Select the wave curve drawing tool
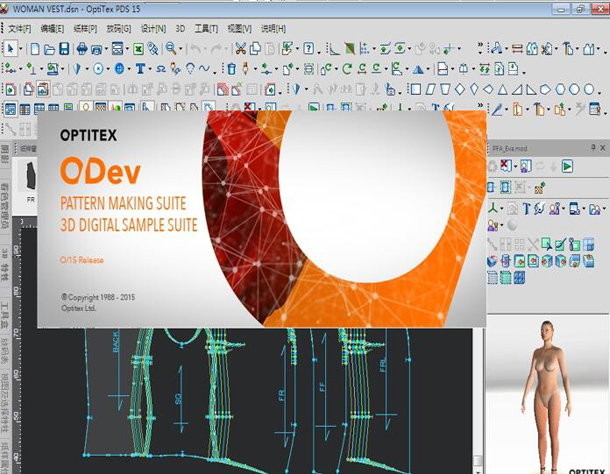The width and height of the screenshot is (610, 474). (x=204, y=69)
